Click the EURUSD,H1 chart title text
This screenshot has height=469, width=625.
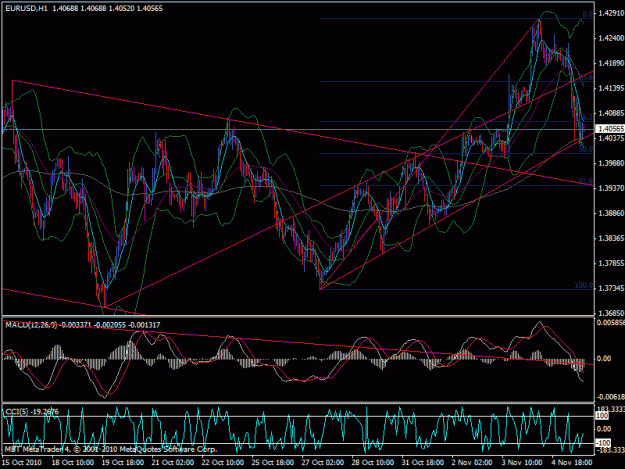26,8
